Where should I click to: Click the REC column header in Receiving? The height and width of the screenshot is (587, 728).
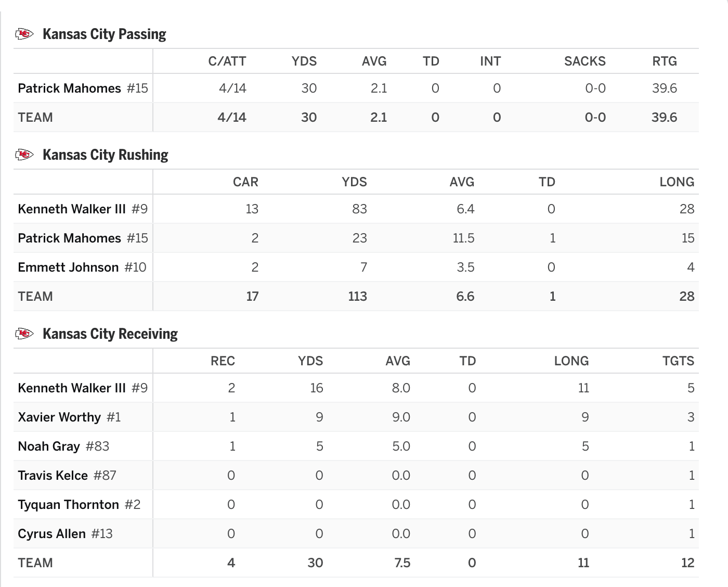click(x=223, y=361)
